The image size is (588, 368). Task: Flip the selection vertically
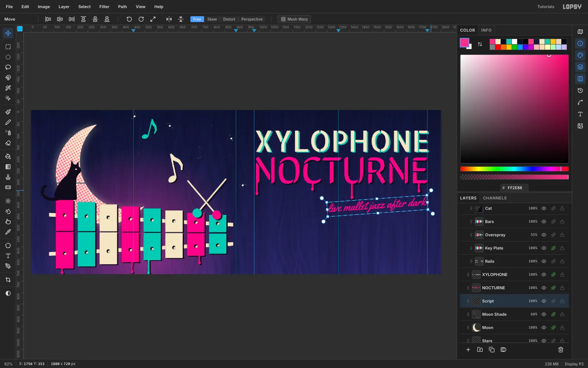(x=181, y=19)
